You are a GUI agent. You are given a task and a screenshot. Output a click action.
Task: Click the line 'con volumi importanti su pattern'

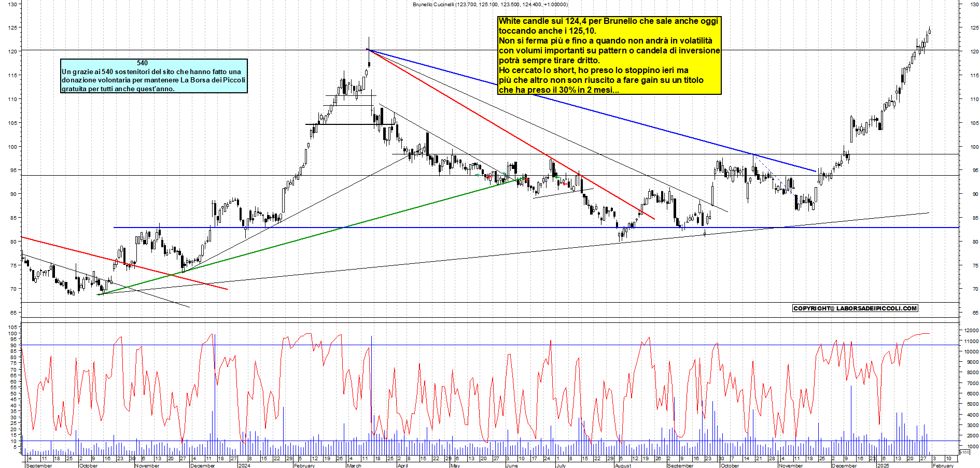click(609, 50)
